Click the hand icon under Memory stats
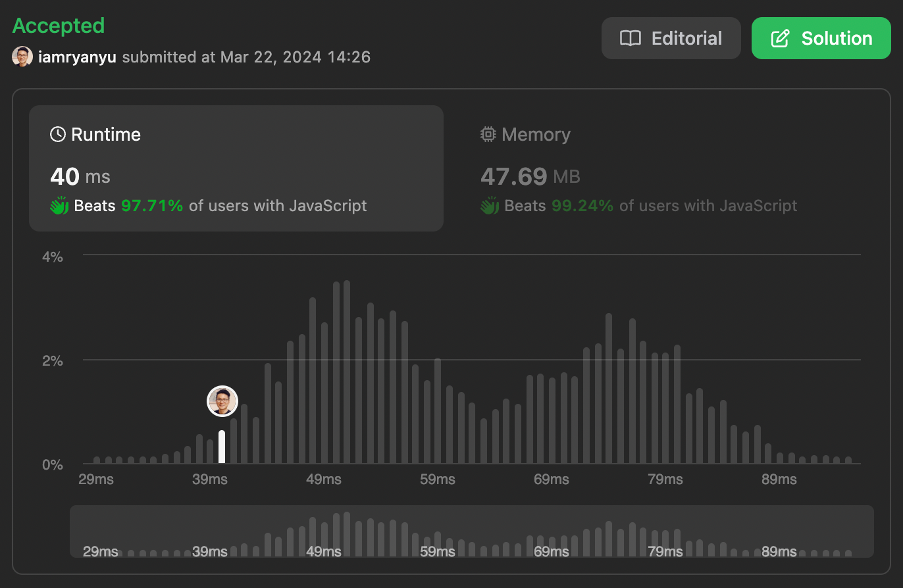903x588 pixels. click(x=488, y=205)
